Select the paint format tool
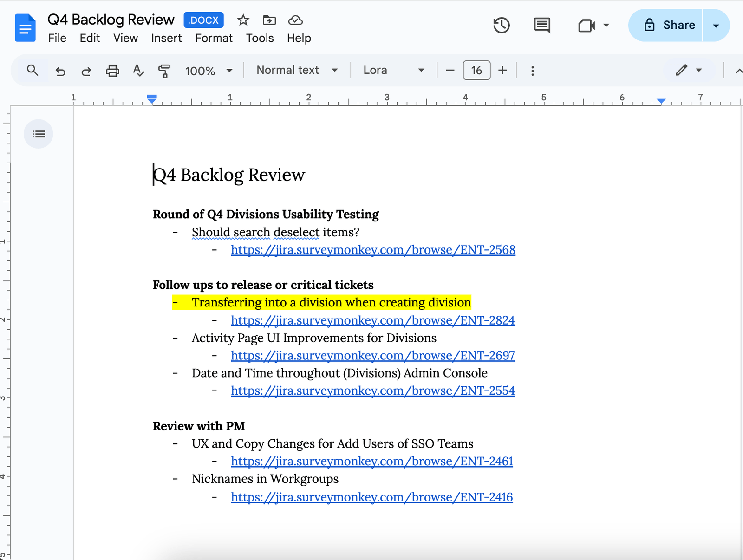This screenshot has width=743, height=560. click(x=164, y=71)
